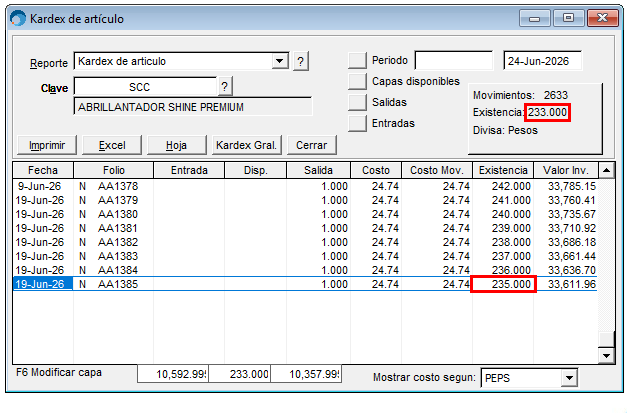Open help for the Reporte field
Screen dimensions: 627x413
point(301,61)
